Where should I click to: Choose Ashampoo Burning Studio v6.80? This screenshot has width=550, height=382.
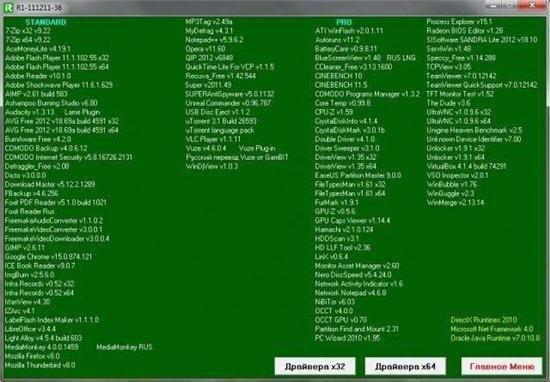51,103
